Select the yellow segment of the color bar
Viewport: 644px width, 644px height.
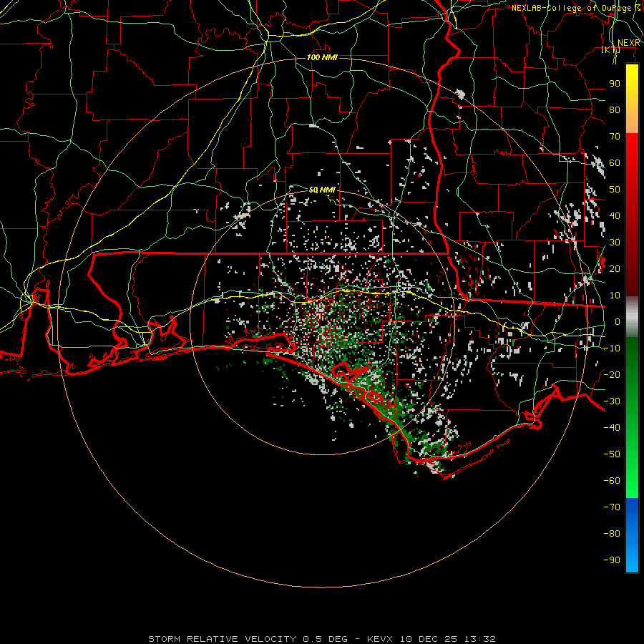(632, 99)
